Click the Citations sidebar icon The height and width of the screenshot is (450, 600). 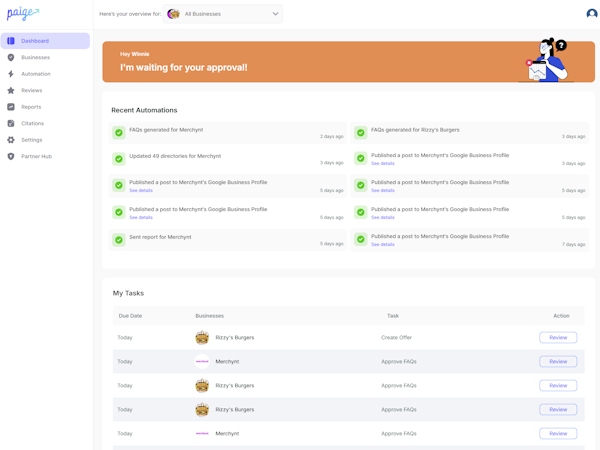click(11, 123)
